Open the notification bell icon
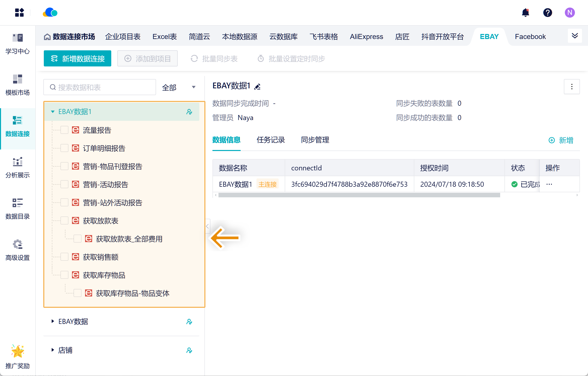The image size is (588, 376). click(525, 13)
